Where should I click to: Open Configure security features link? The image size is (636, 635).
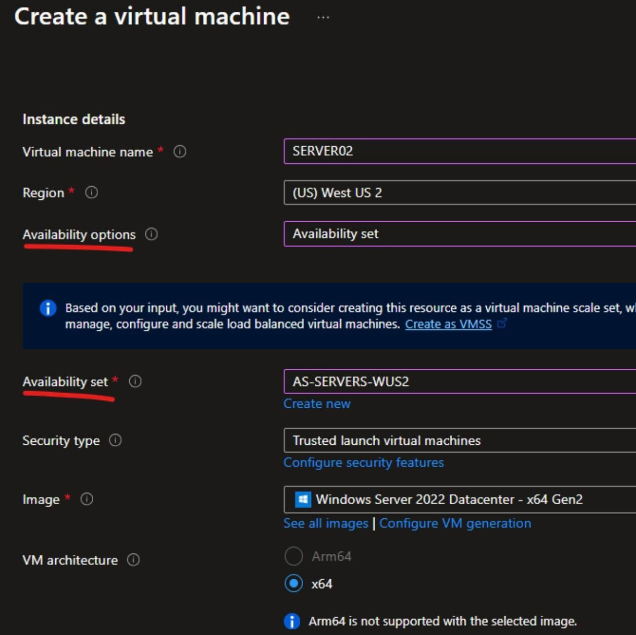(363, 463)
